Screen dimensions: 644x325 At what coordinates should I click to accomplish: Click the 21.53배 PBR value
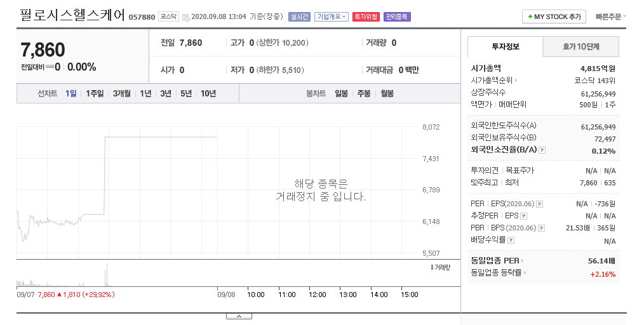pyautogui.click(x=578, y=228)
